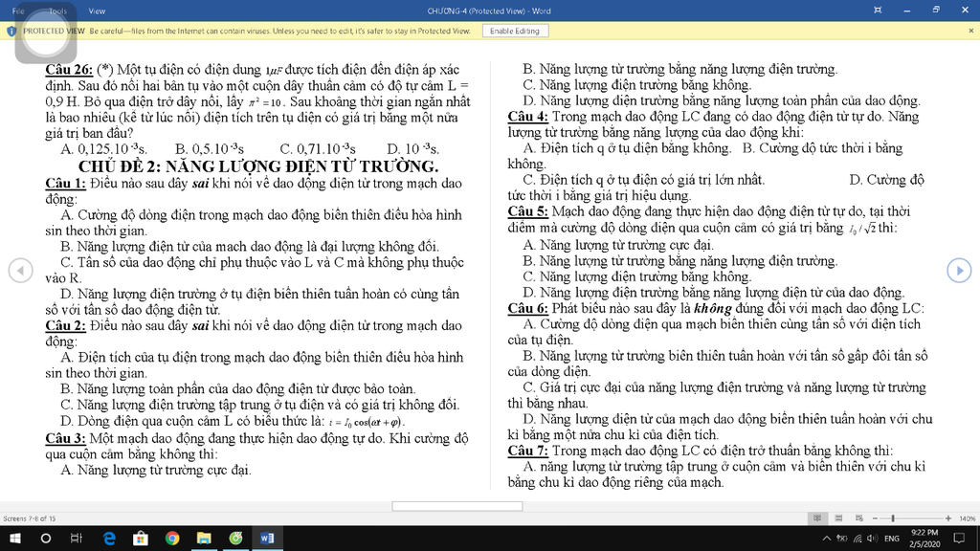The width and height of the screenshot is (980, 551).
Task: Toggle the auto-hide reading toolbar icon
Action: point(878,10)
